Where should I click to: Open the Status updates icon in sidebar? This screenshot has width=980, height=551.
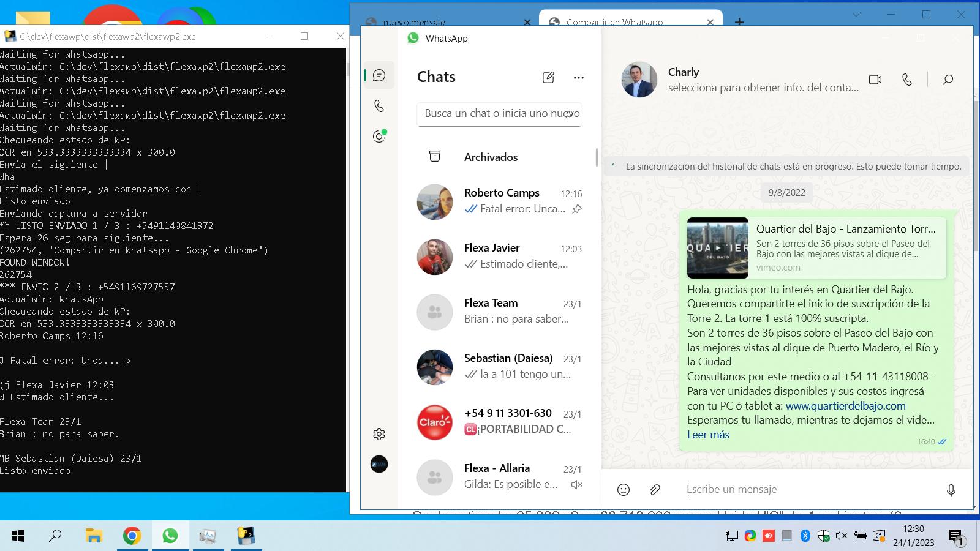(x=379, y=136)
